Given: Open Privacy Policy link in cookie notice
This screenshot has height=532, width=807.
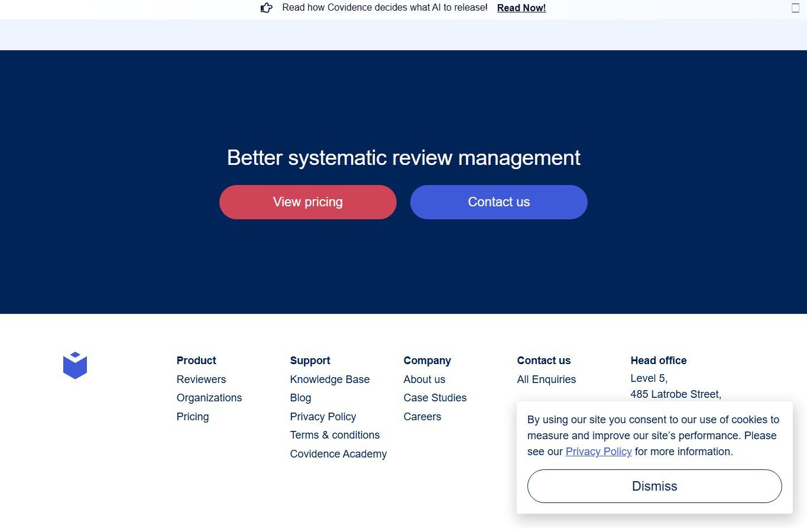Looking at the screenshot, I should (x=598, y=452).
